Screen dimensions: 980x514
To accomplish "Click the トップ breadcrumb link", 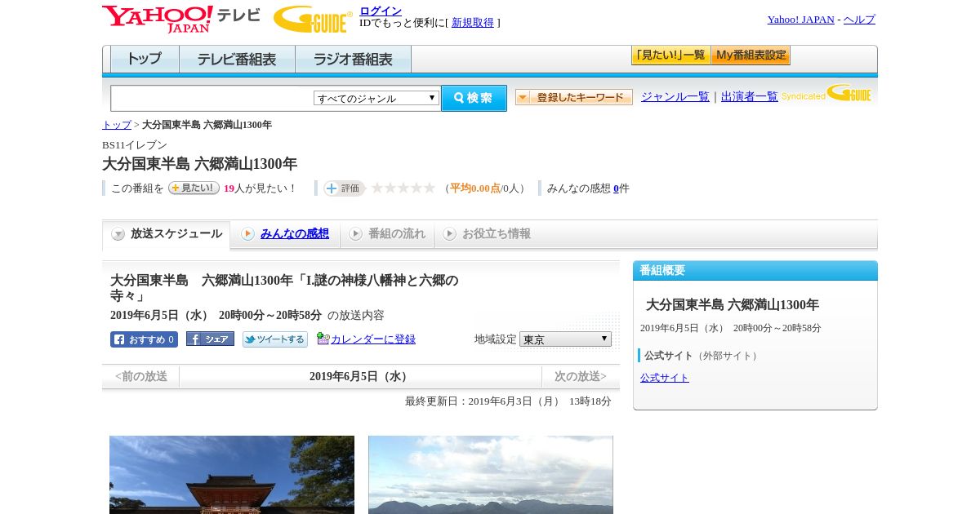I will [117, 125].
